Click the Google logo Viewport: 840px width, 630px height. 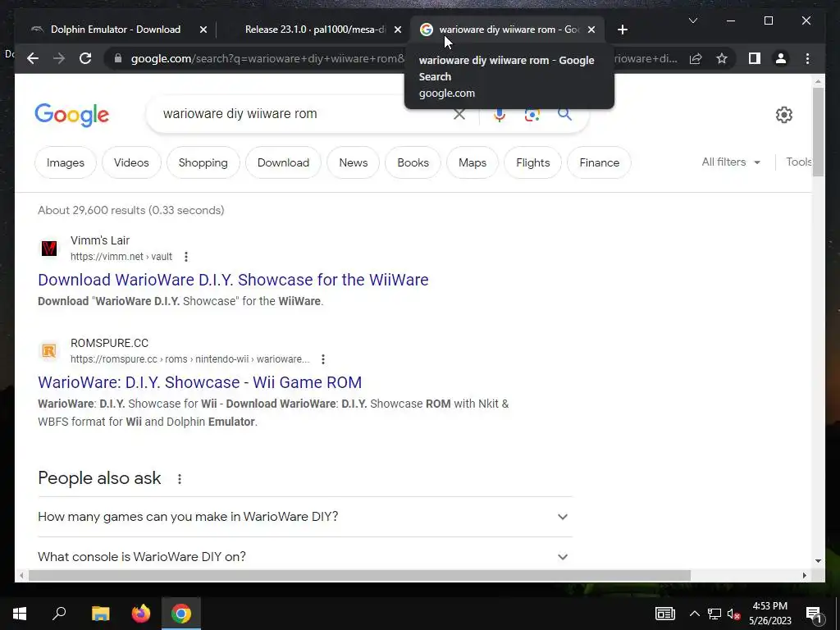[x=72, y=115]
